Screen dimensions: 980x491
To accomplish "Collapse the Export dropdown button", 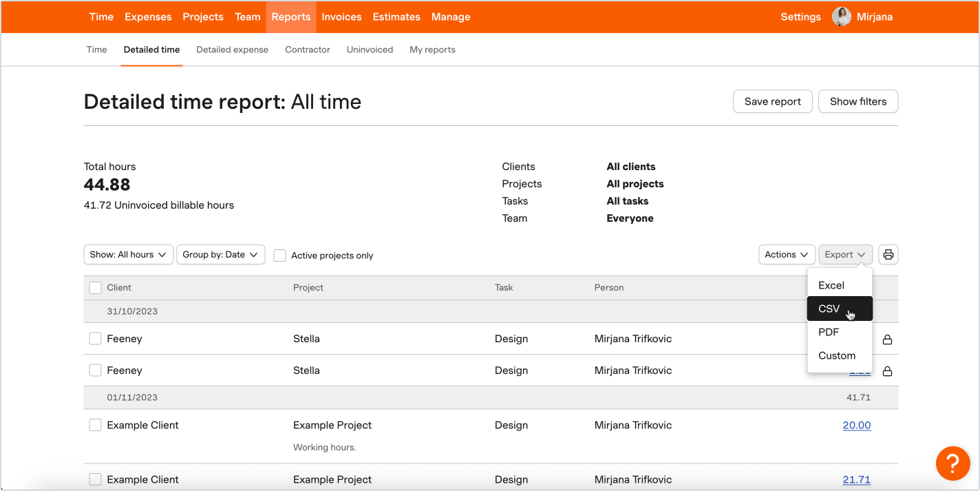I will pos(845,255).
